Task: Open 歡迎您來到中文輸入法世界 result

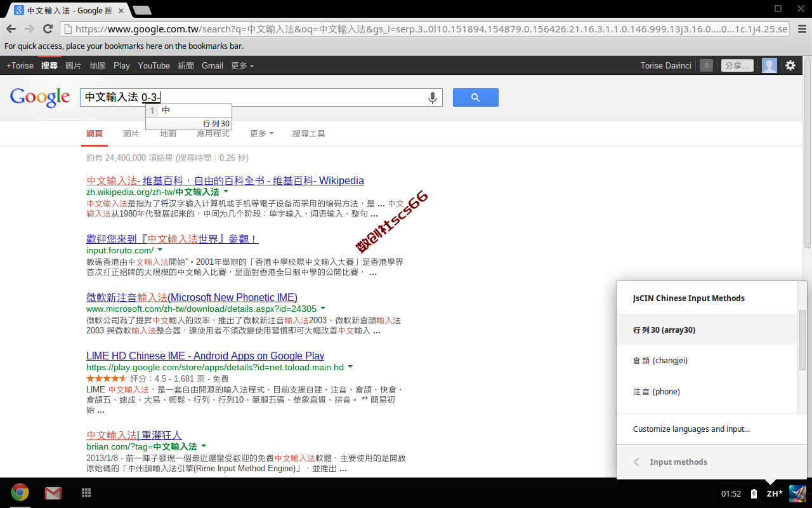Action: point(173,239)
